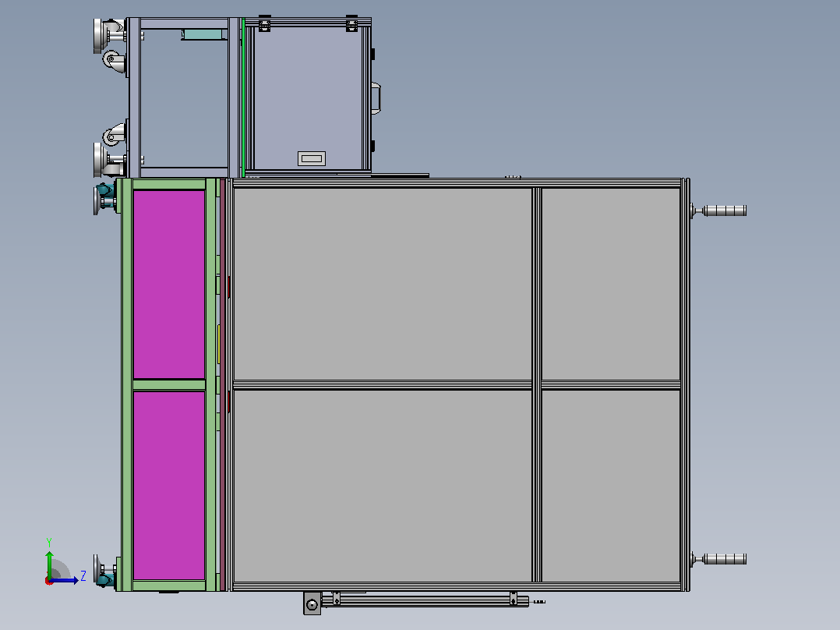Click the green Y axis arrow of the triad
This screenshot has width=840, height=630.
click(x=49, y=564)
